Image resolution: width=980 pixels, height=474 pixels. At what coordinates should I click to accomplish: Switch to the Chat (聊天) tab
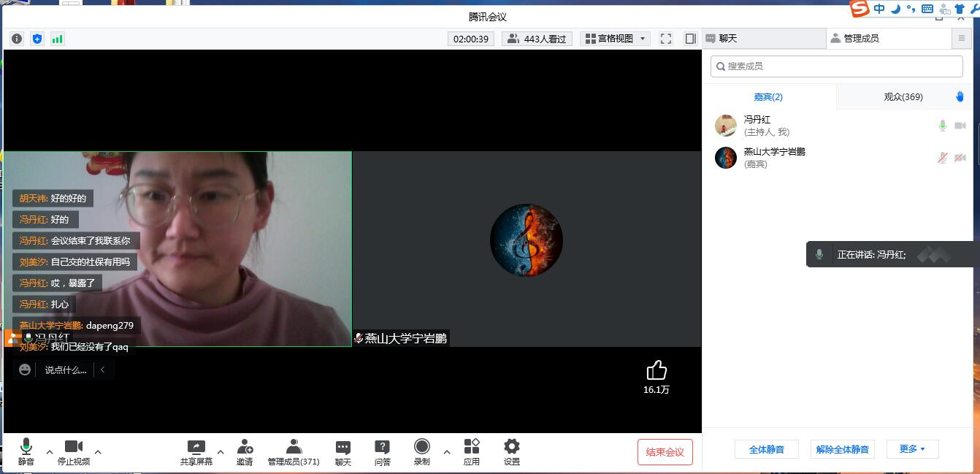coord(763,39)
